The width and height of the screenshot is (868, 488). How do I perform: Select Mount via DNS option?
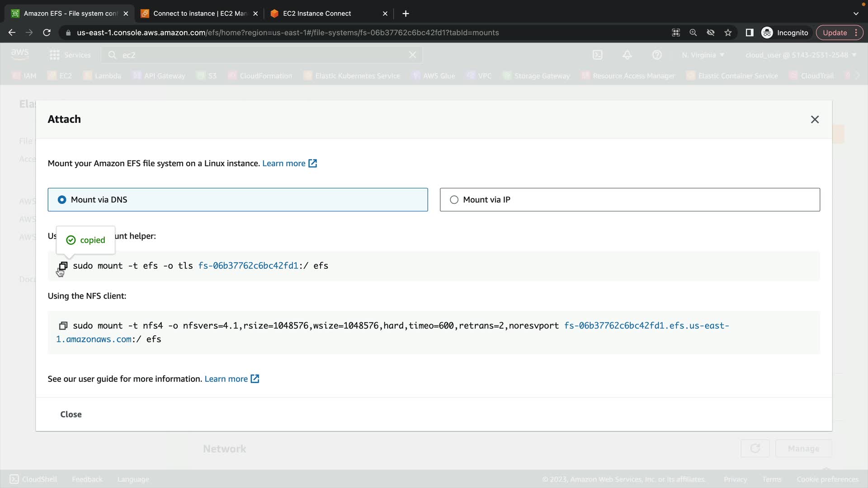62,200
